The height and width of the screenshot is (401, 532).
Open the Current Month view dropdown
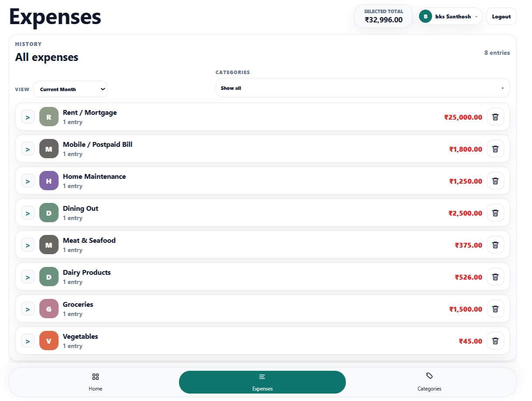(x=70, y=89)
